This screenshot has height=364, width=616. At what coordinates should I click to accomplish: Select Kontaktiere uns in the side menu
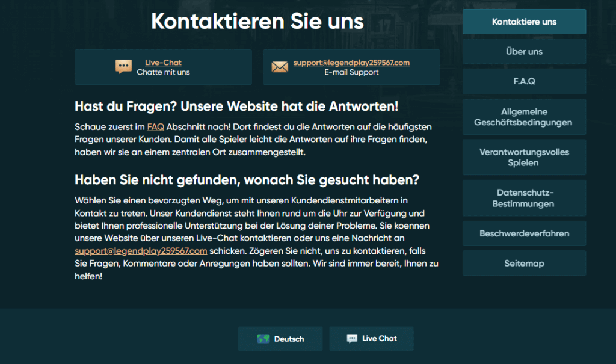coord(524,22)
